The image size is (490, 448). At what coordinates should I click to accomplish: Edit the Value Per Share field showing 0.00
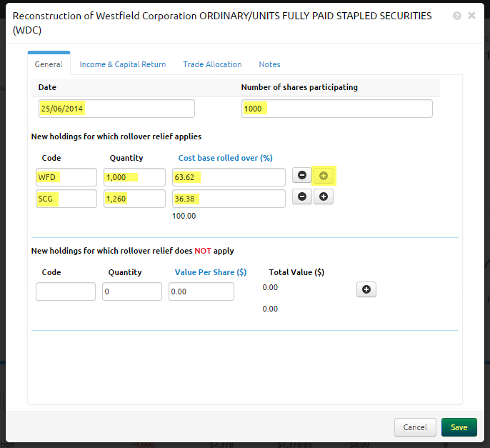[201, 292]
